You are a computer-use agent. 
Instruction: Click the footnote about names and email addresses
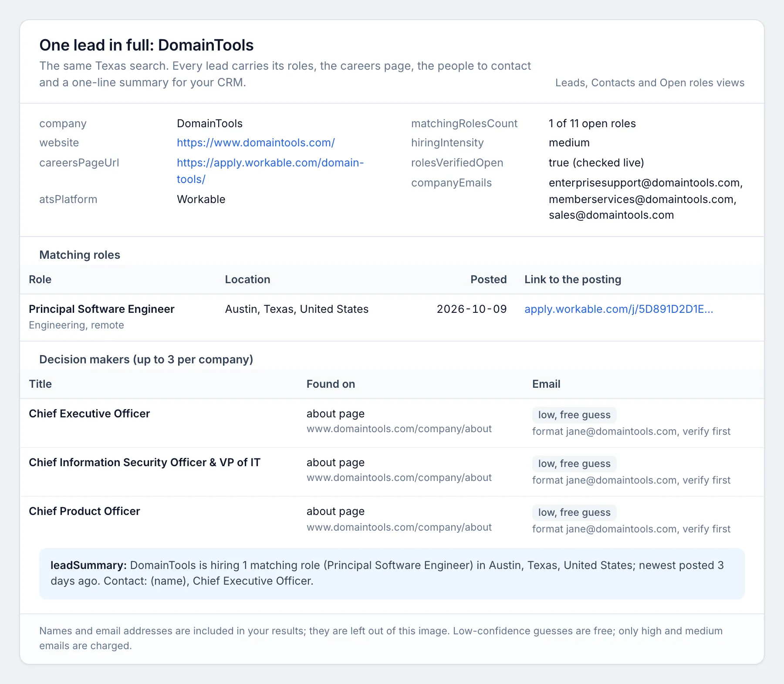click(x=381, y=639)
